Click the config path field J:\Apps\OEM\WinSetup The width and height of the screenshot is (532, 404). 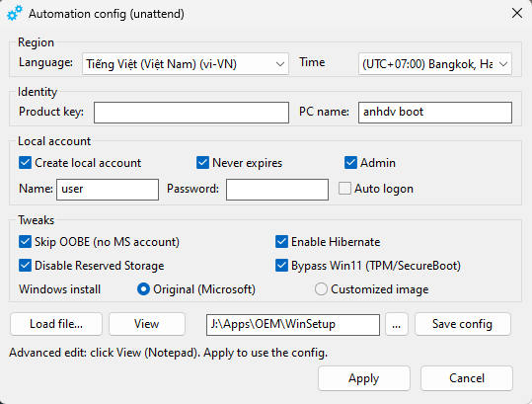[293, 325]
